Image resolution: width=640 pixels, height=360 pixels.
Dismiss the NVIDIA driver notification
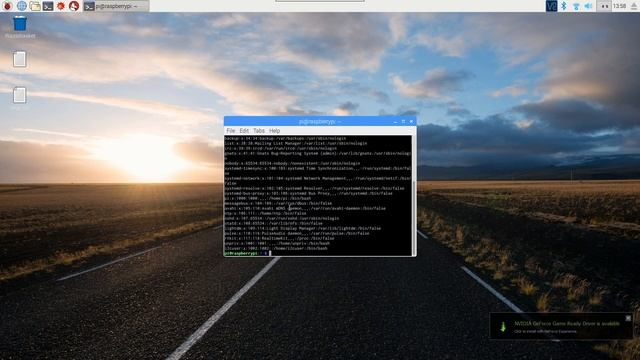(x=628, y=318)
